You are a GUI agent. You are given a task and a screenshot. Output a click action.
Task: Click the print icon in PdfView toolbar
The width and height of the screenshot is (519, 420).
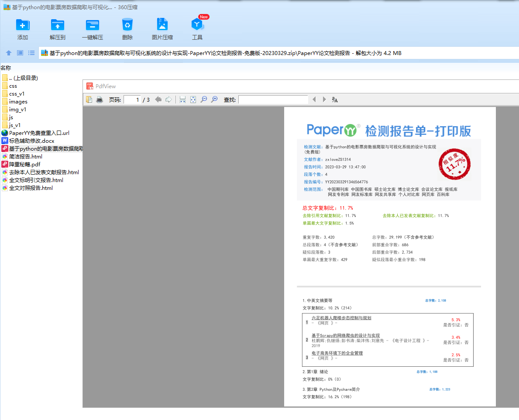[99, 100]
